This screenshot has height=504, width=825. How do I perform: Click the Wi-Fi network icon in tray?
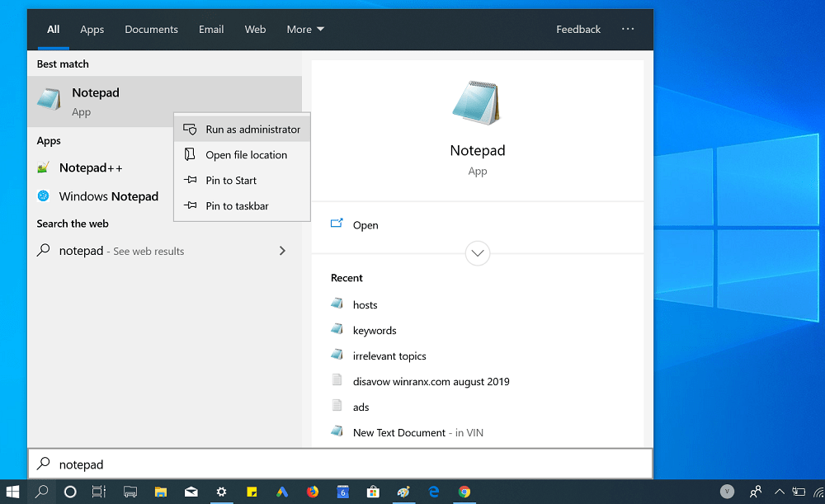[x=818, y=492]
